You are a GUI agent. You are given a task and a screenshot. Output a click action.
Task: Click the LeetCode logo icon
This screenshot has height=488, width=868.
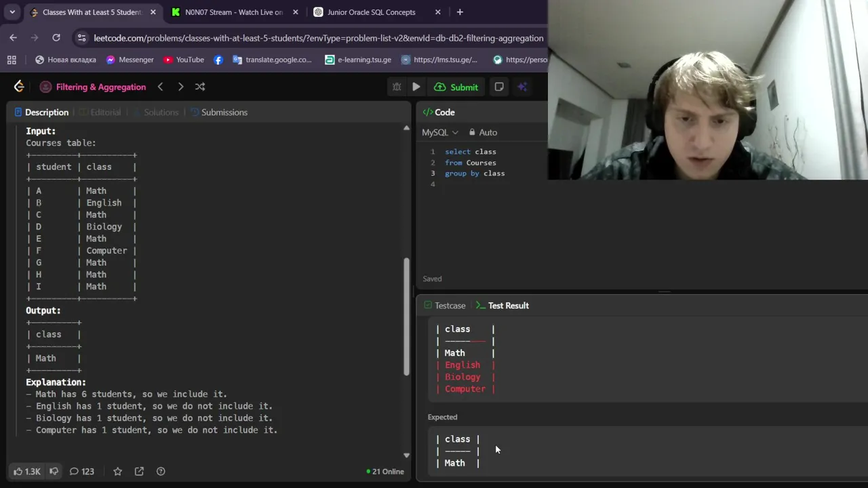pyautogui.click(x=19, y=86)
